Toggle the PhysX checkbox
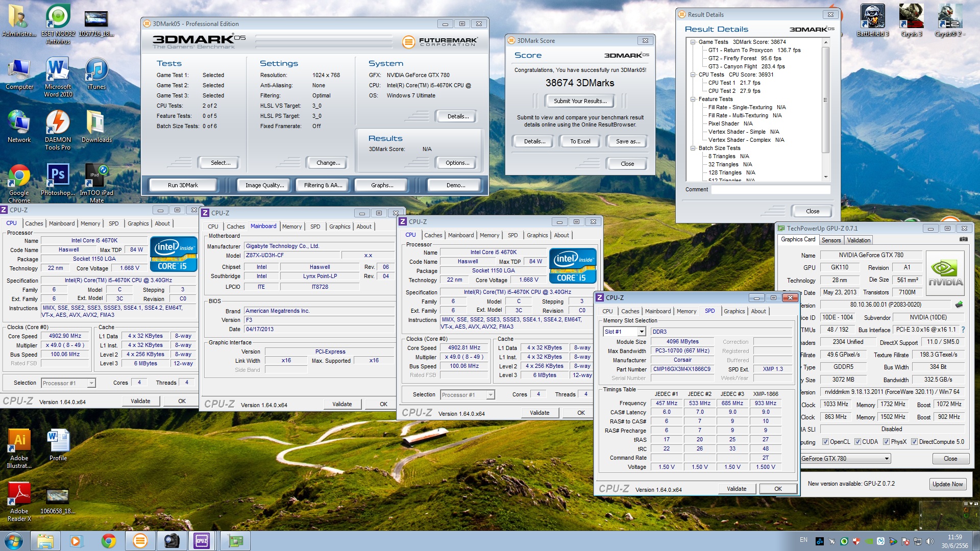 tap(886, 442)
